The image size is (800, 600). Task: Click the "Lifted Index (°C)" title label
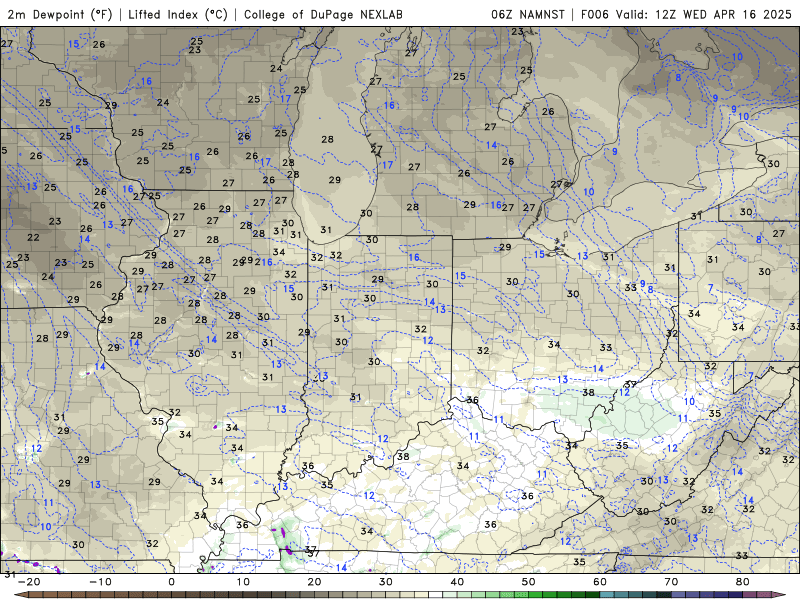point(178,14)
